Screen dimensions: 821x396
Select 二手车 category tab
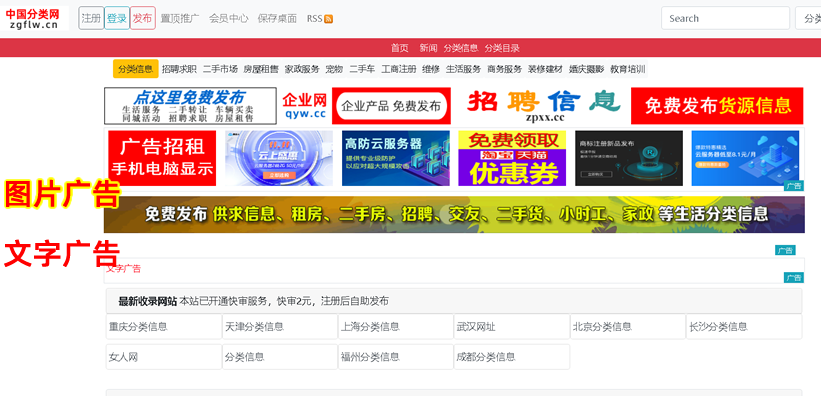pos(362,69)
